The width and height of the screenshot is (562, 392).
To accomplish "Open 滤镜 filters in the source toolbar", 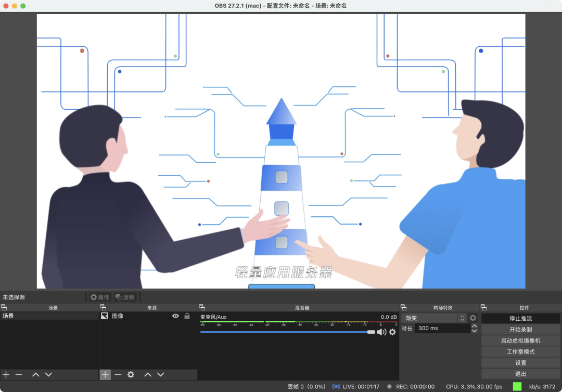I will point(125,297).
